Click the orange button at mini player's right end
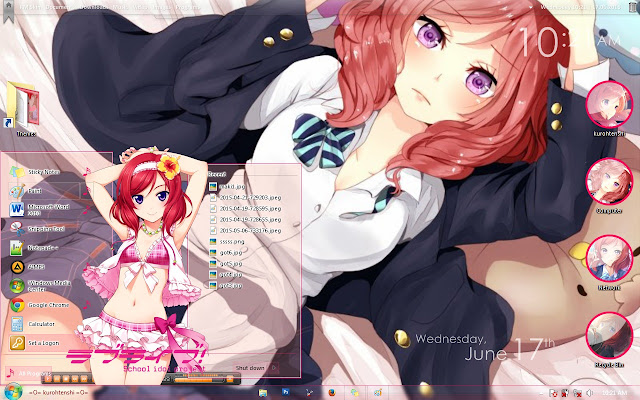The width and height of the screenshot is (640, 400). pos(229,378)
